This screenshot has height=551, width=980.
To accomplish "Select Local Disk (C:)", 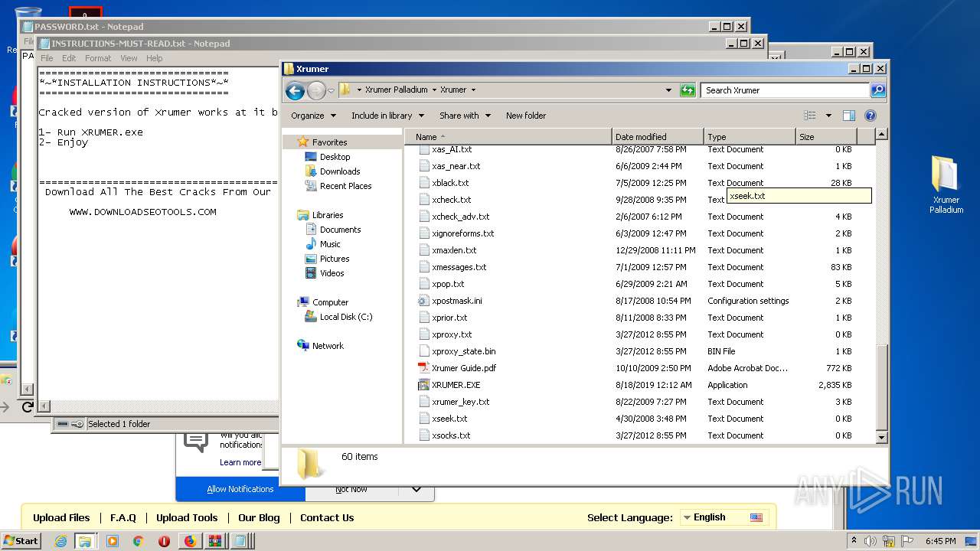I will click(x=345, y=317).
